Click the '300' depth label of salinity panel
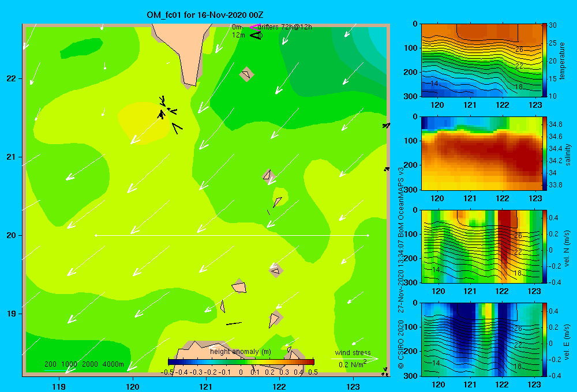The height and width of the screenshot is (392, 577). 411,190
